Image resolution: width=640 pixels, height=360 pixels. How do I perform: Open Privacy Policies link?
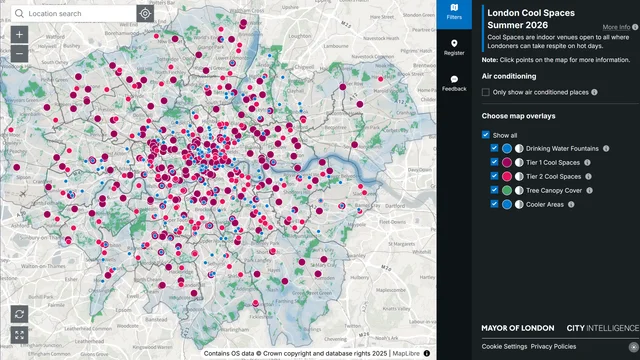(553, 347)
